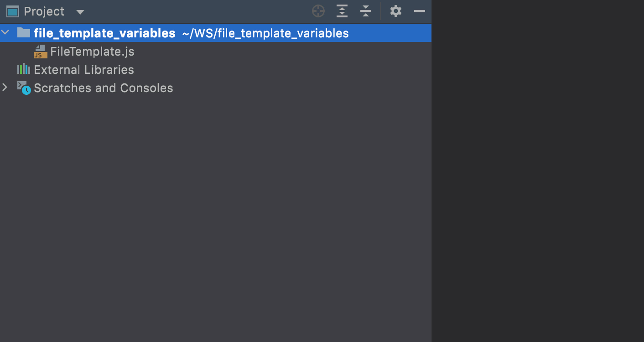Expand the Scratches and Consoles node
The image size is (644, 342).
5,88
